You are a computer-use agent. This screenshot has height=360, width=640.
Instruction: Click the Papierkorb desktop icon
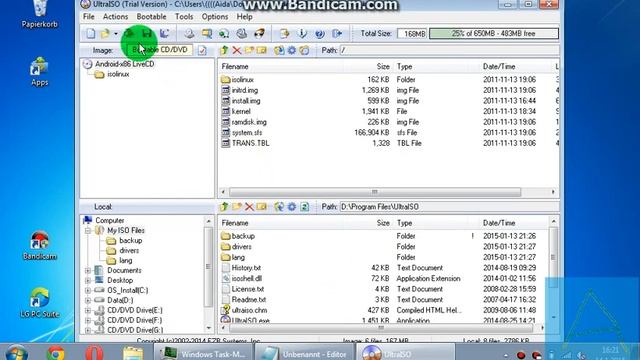40,14
